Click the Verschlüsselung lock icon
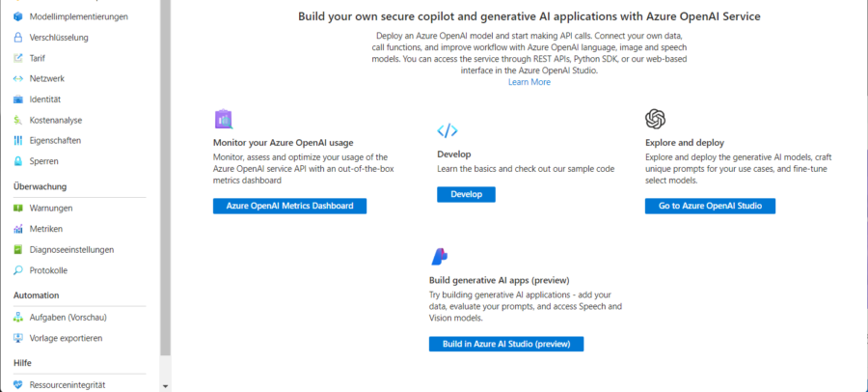The width and height of the screenshot is (868, 392). [18, 38]
